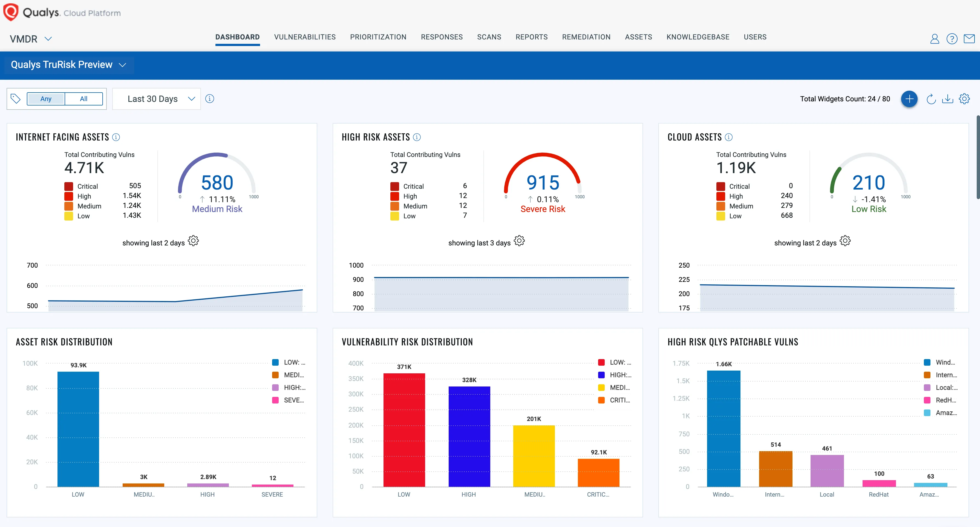Click the add widget plus icon

click(x=910, y=99)
